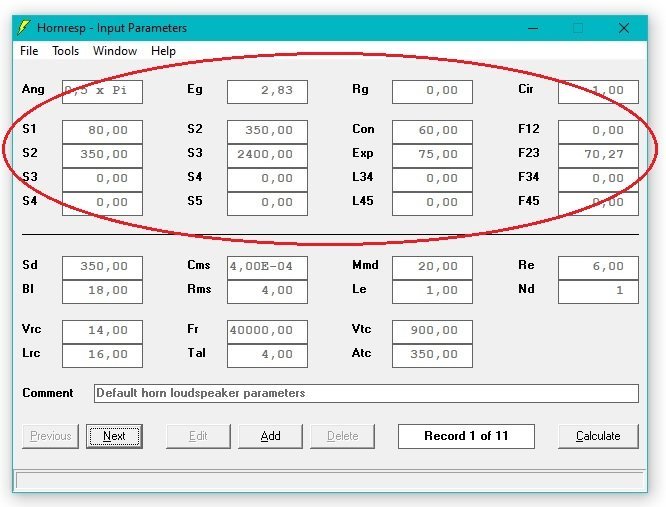Minimize the Hornresp window
The height and width of the screenshot is (507, 666).
[x=533, y=28]
